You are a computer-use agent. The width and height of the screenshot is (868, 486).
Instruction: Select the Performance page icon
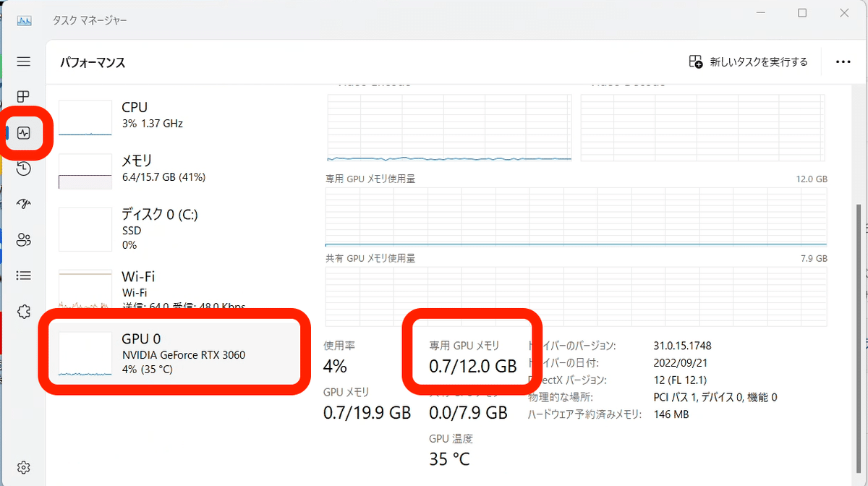[x=24, y=133]
